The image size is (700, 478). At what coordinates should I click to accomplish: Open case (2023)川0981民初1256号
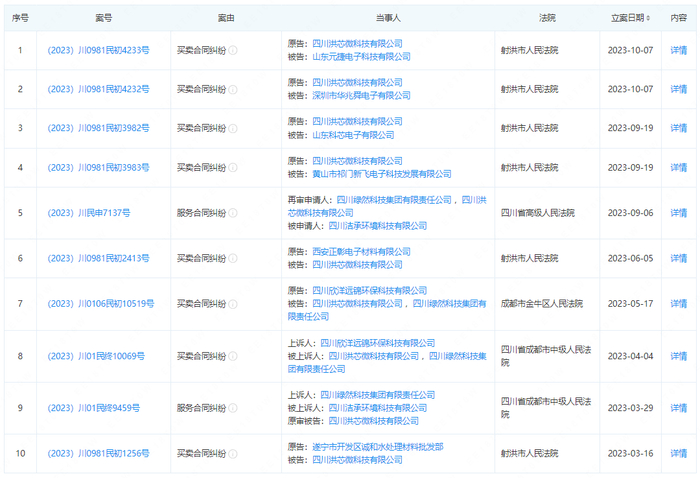point(98,453)
